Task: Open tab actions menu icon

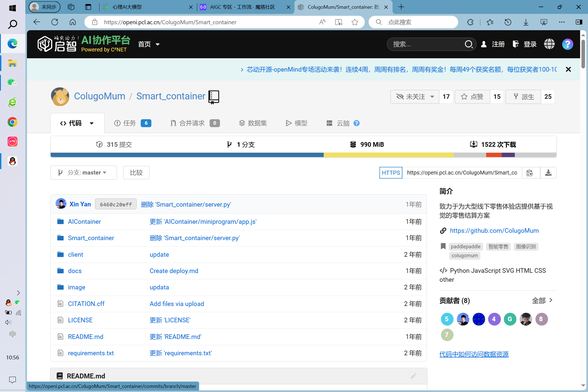Action: [88, 7]
